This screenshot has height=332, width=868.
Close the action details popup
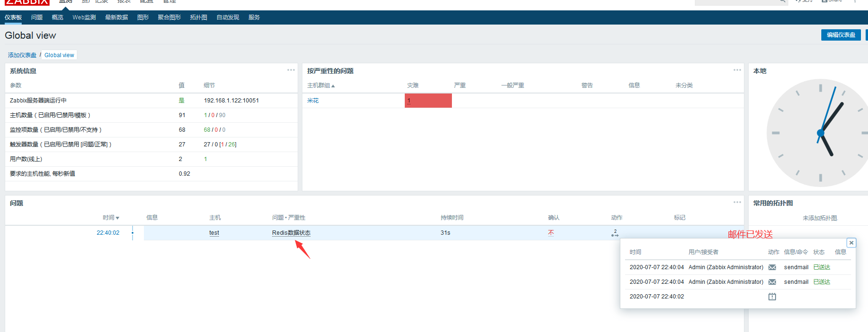tap(851, 243)
